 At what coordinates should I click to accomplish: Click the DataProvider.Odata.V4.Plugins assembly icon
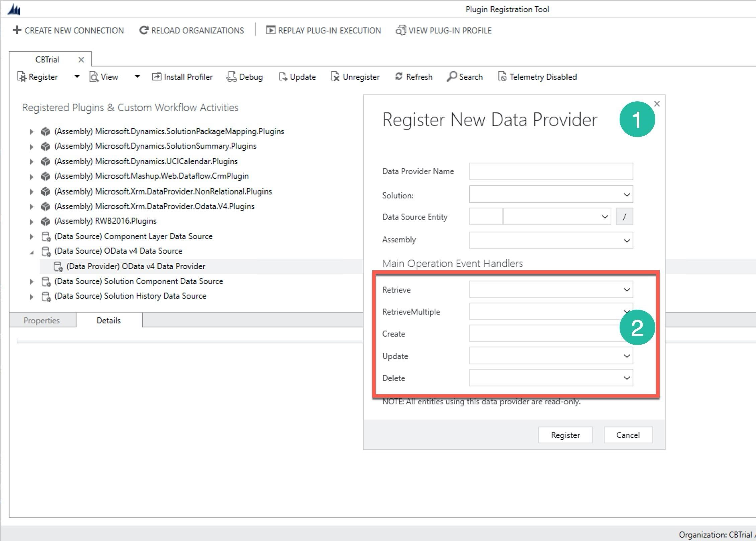pos(45,206)
